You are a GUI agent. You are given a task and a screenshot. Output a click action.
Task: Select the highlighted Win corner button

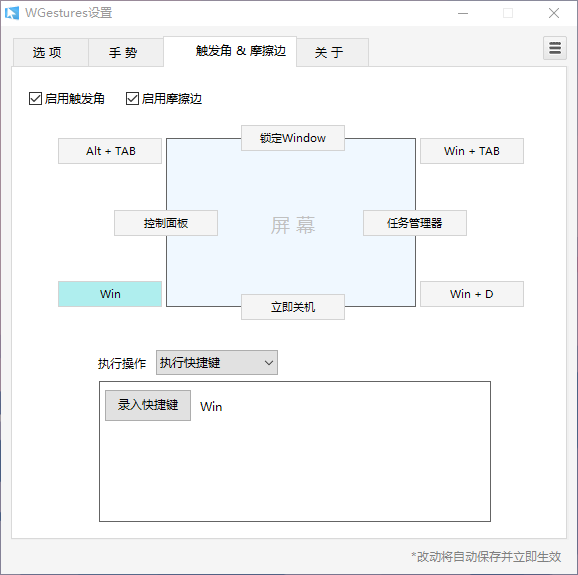[110, 294]
